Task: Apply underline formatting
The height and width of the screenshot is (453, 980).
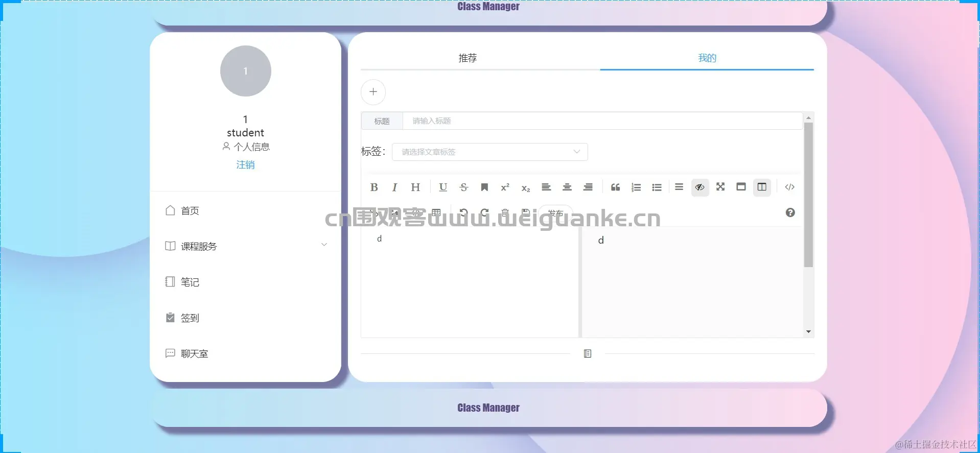Action: tap(443, 187)
